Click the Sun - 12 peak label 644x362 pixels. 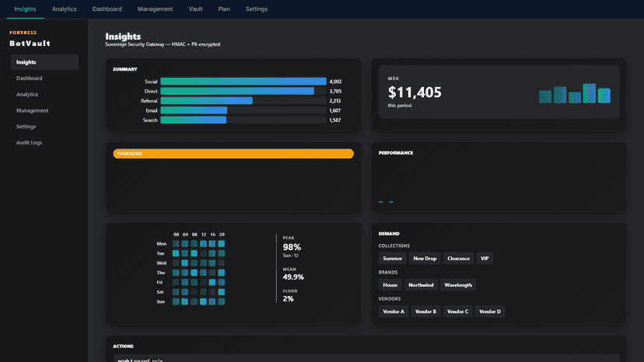[x=291, y=256]
